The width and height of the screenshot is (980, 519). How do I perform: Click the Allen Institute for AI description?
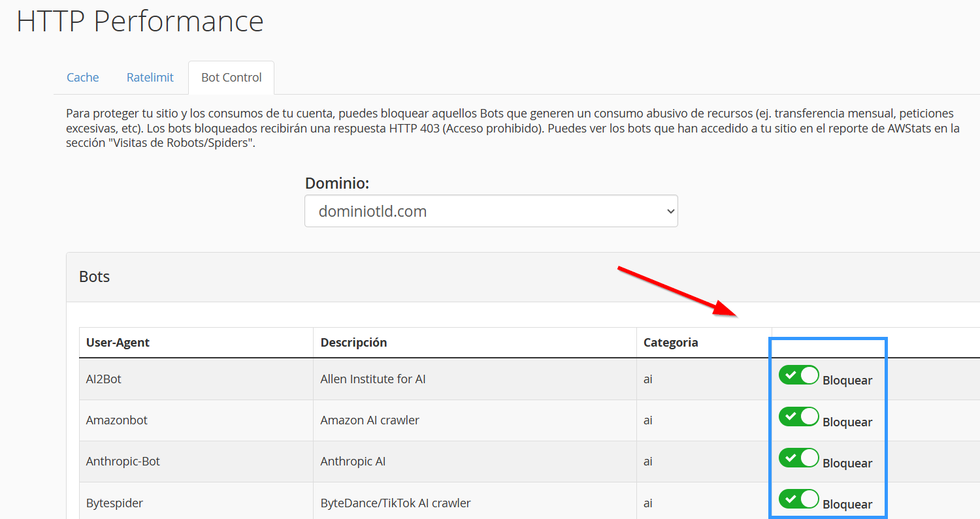point(373,379)
